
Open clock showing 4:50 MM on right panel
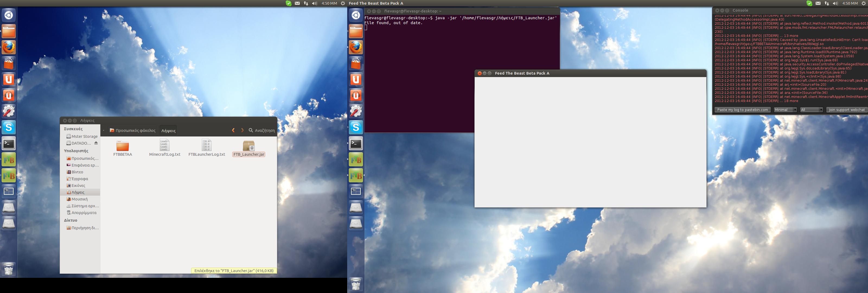pos(850,3)
